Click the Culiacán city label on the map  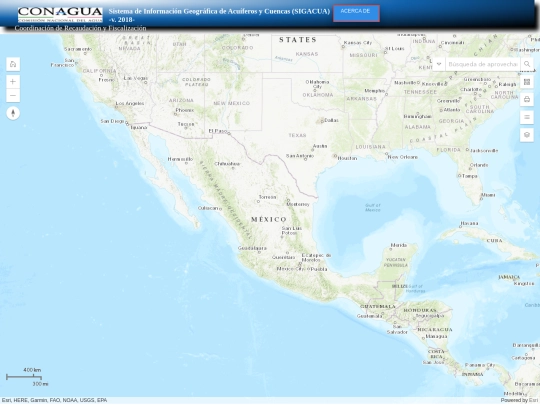coord(208,208)
